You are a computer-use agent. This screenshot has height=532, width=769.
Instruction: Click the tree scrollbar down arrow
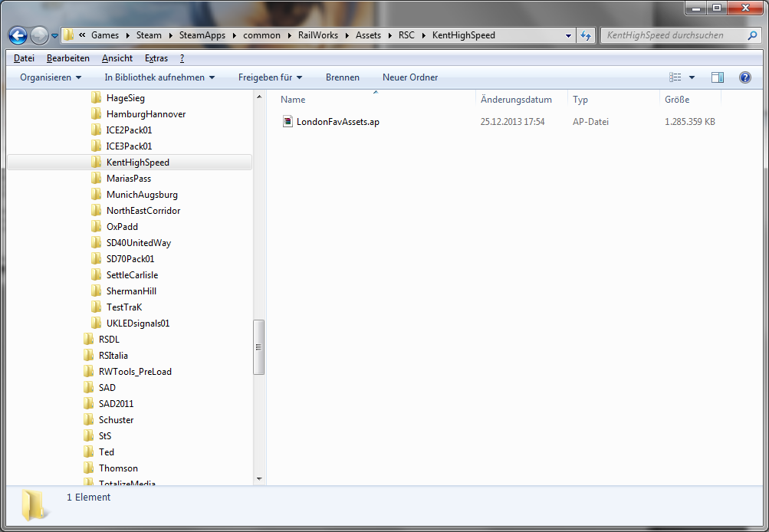tap(259, 479)
